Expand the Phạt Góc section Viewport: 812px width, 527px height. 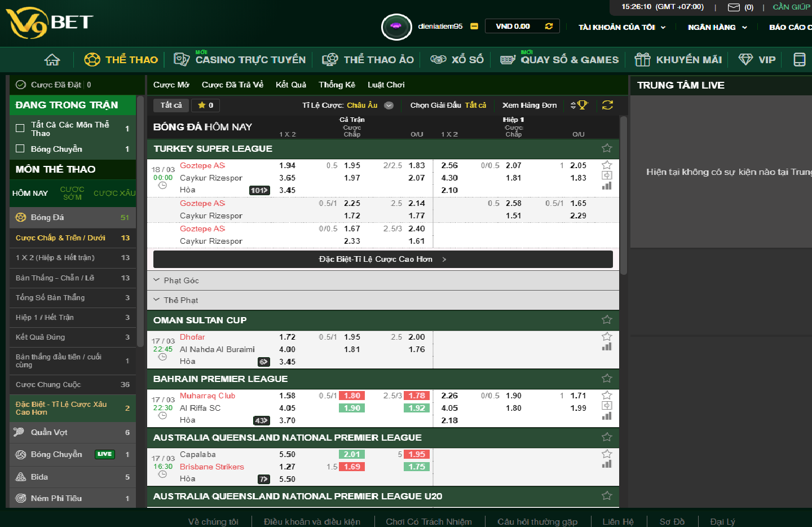coord(383,280)
